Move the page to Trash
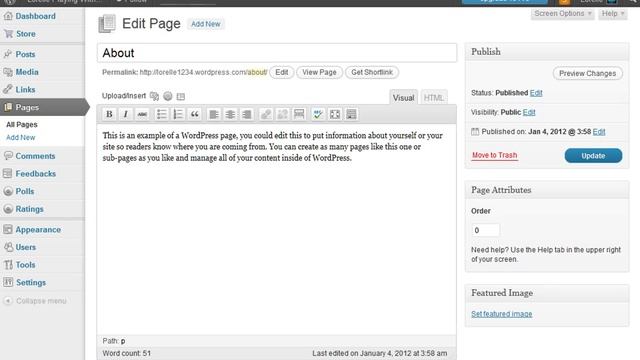The image size is (640, 360). tap(494, 155)
